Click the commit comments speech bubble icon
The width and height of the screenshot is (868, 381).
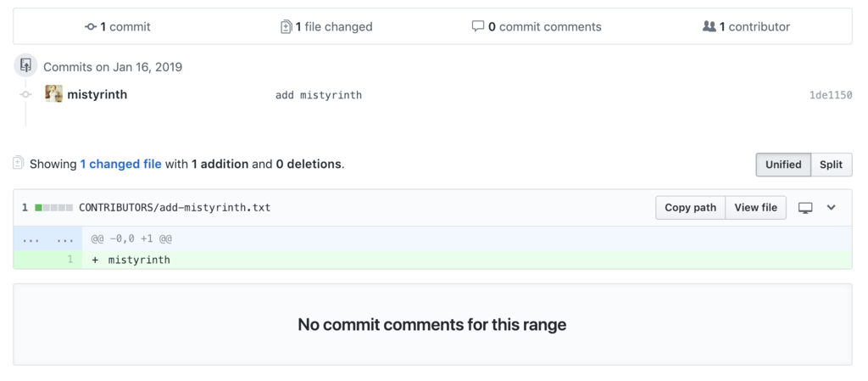click(x=478, y=26)
